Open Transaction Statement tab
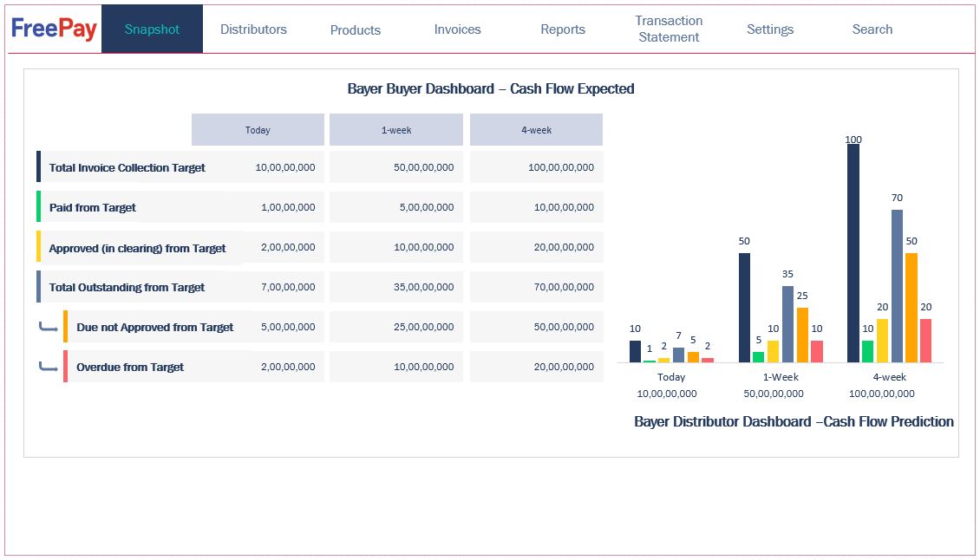The height and width of the screenshot is (560, 980). [669, 29]
